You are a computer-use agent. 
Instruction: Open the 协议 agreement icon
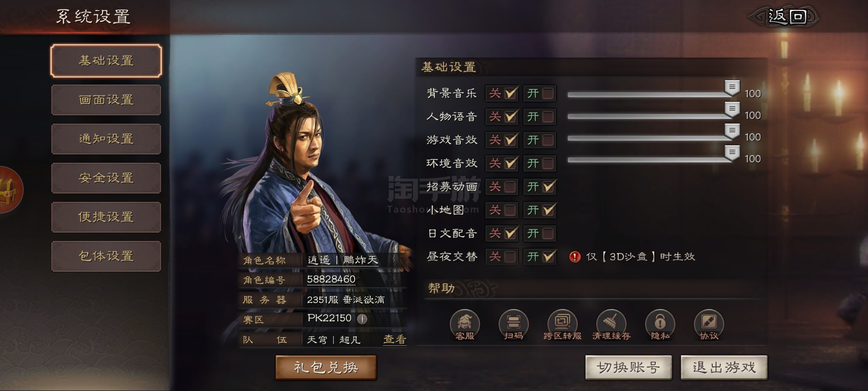(709, 325)
